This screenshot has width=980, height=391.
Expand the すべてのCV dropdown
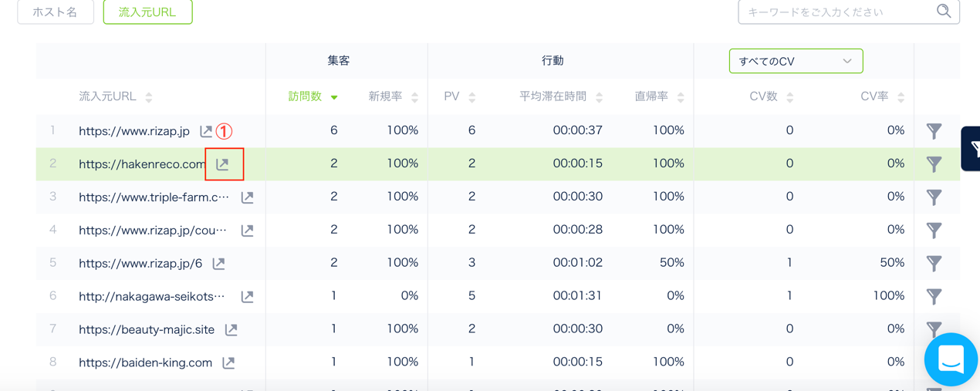tap(796, 61)
